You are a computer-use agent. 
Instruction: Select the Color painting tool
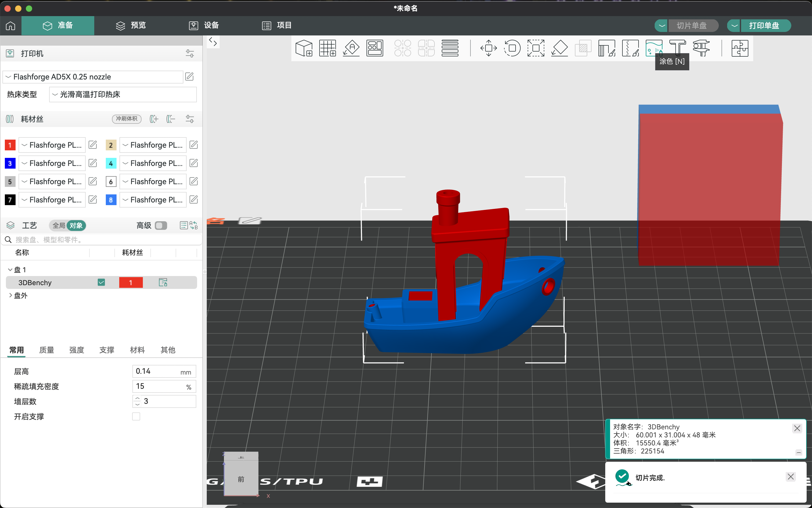pyautogui.click(x=654, y=48)
